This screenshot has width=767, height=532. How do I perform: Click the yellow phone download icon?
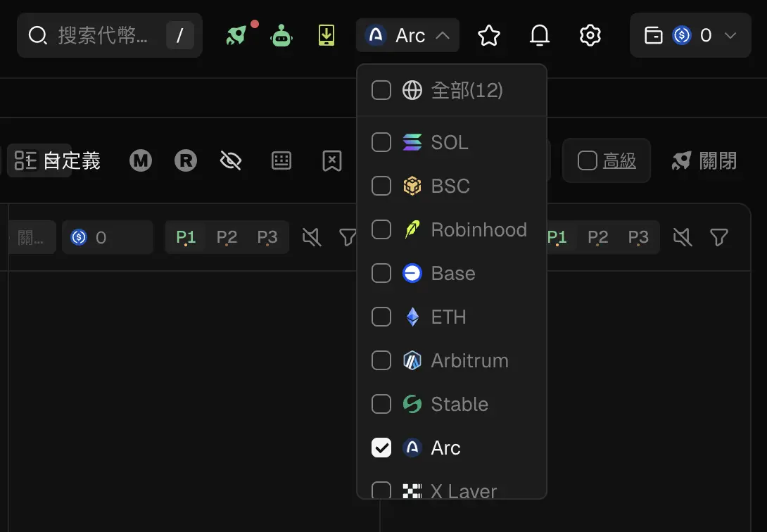[327, 35]
